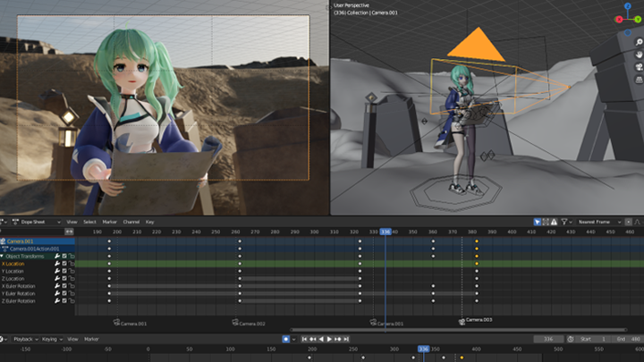This screenshot has width=644, height=362.
Task: Click the invert filter arrows button
Action: (69, 232)
